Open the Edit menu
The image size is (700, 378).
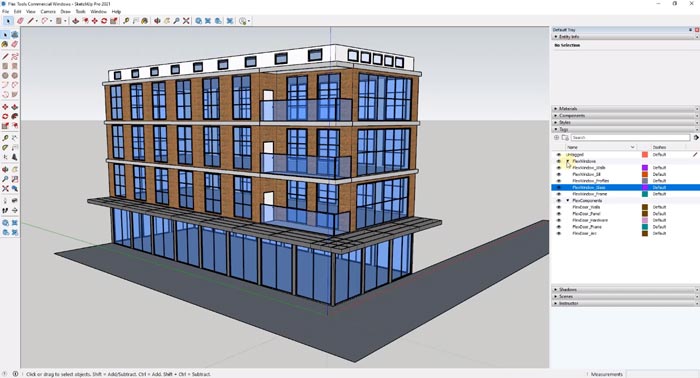(x=17, y=12)
